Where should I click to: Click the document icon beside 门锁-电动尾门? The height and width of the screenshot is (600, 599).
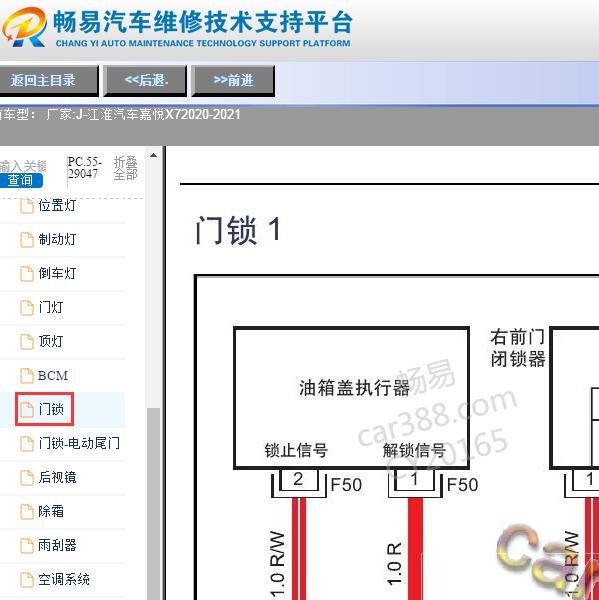[26, 444]
